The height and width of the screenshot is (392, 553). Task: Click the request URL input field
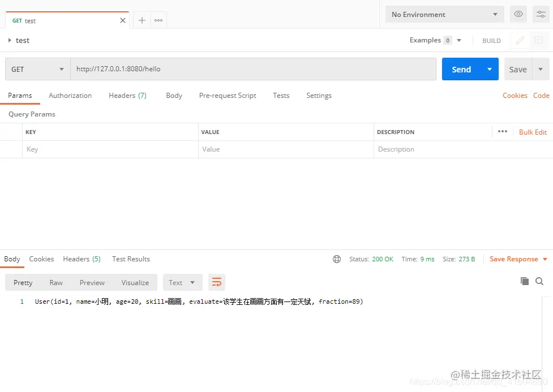click(226, 68)
